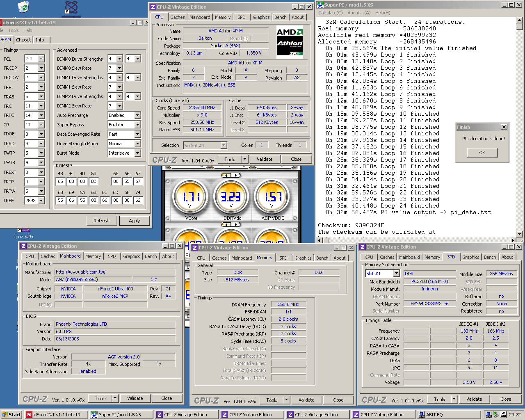Image resolution: width=525 pixels, height=420 pixels.
Task: Expand the Slot #1 memory slot dropdown
Action: pyautogui.click(x=396, y=274)
